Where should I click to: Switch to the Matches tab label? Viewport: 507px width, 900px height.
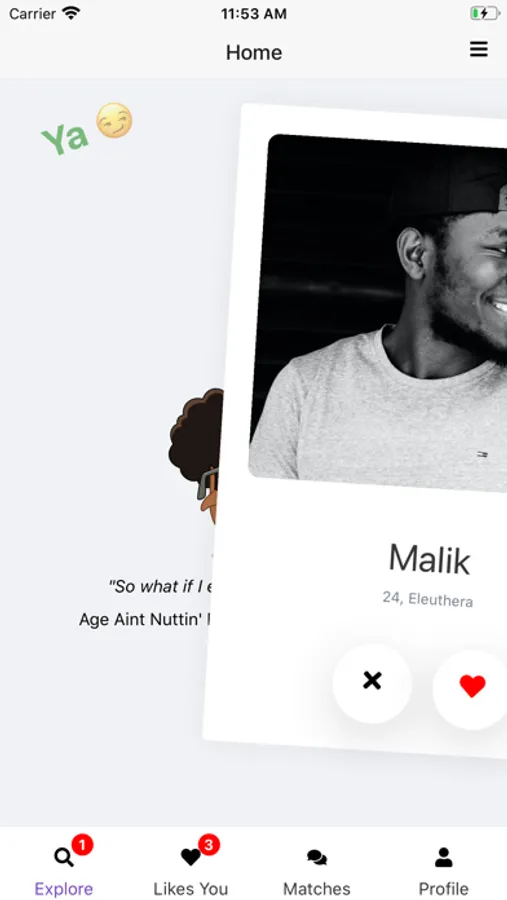(317, 889)
